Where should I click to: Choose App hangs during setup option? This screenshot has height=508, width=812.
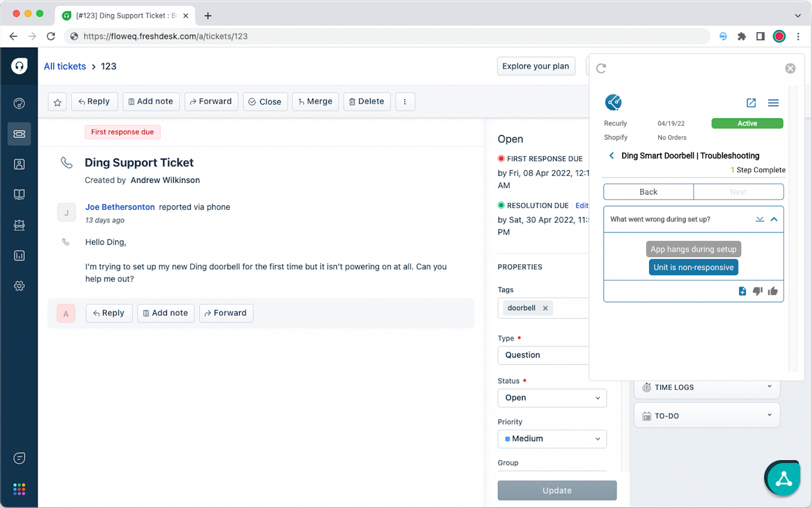693,249
